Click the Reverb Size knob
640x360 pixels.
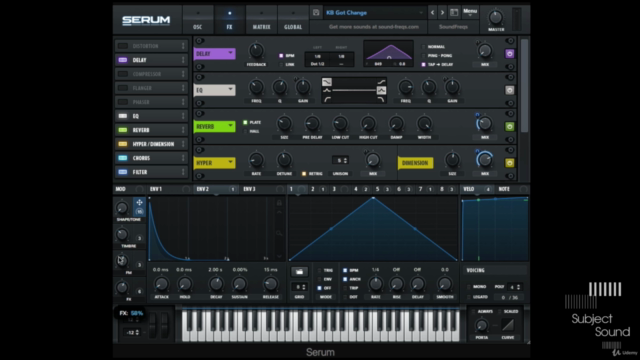coord(284,123)
